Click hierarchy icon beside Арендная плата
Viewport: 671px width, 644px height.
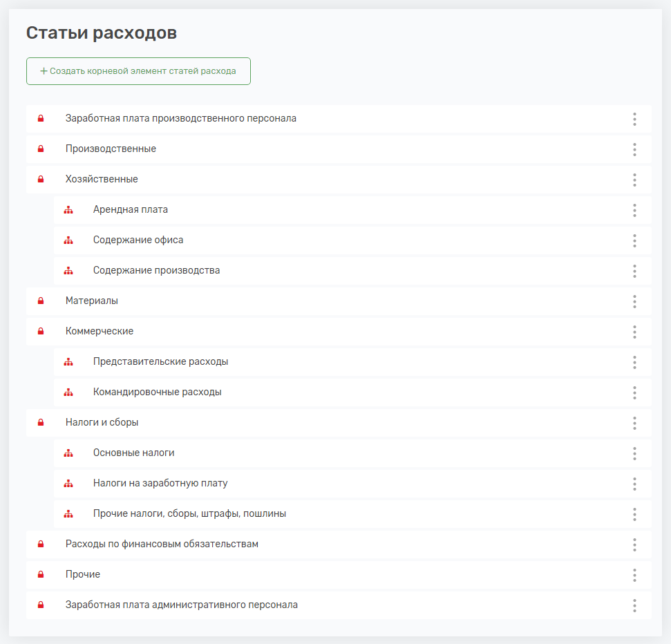tap(68, 210)
